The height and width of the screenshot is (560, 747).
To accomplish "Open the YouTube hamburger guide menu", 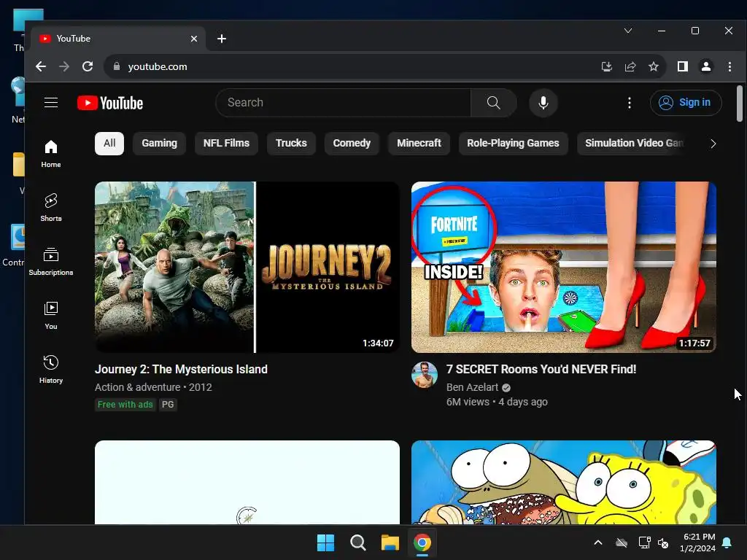I will tap(51, 103).
